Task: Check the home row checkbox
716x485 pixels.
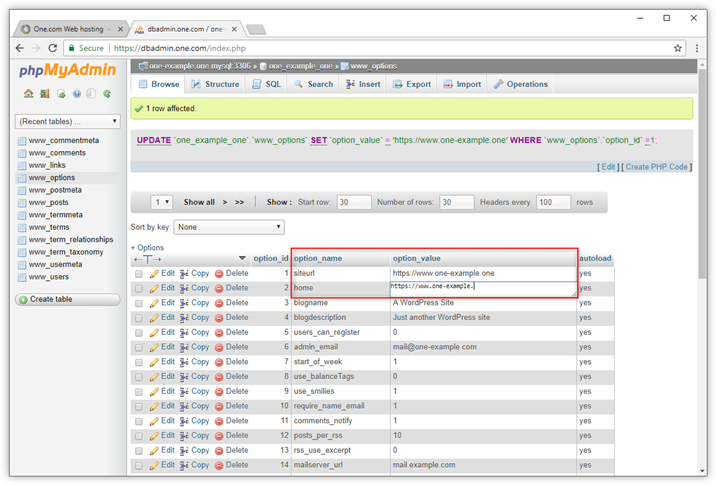Action: click(139, 289)
